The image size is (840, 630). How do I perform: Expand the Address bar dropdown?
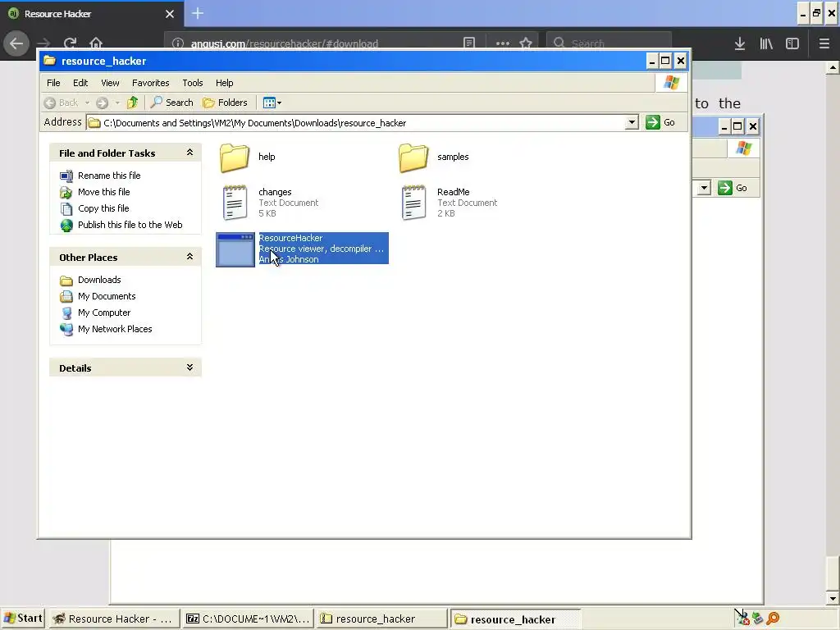(632, 123)
